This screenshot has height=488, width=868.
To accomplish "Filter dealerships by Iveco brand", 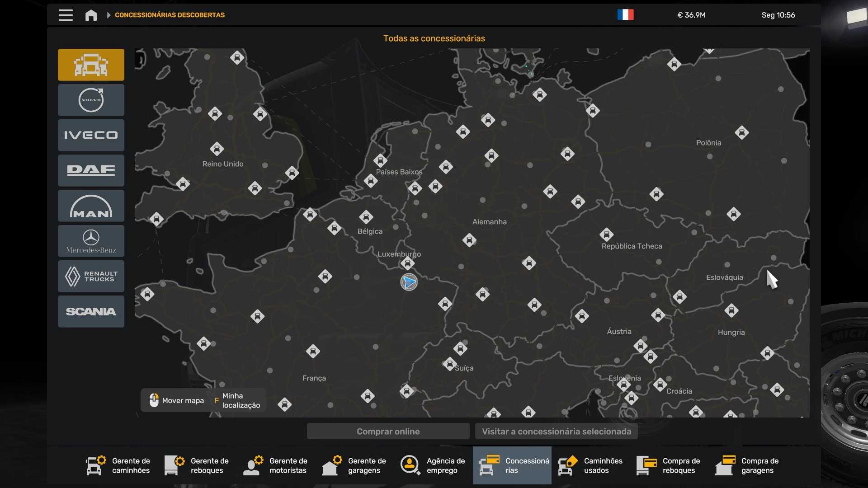I will 91,135.
